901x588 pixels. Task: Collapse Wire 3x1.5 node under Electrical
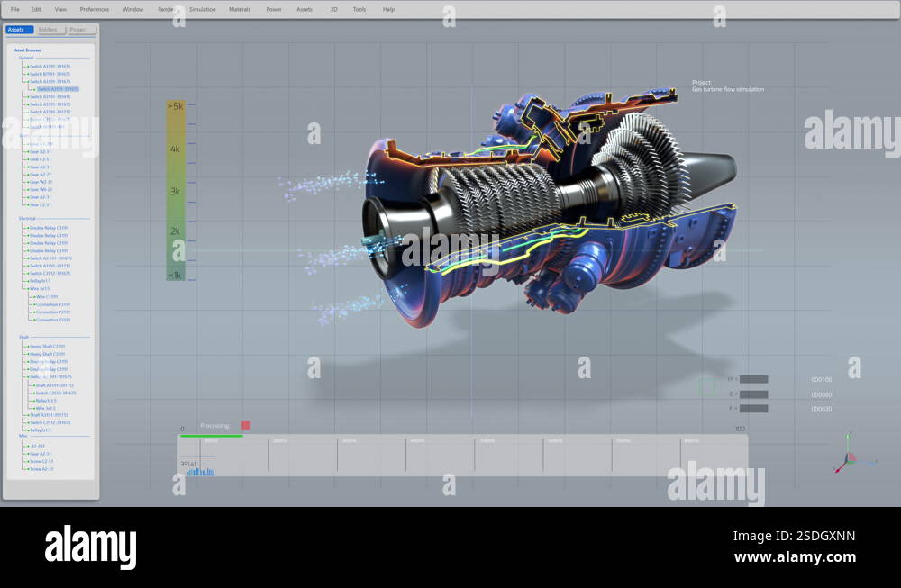click(x=39, y=289)
